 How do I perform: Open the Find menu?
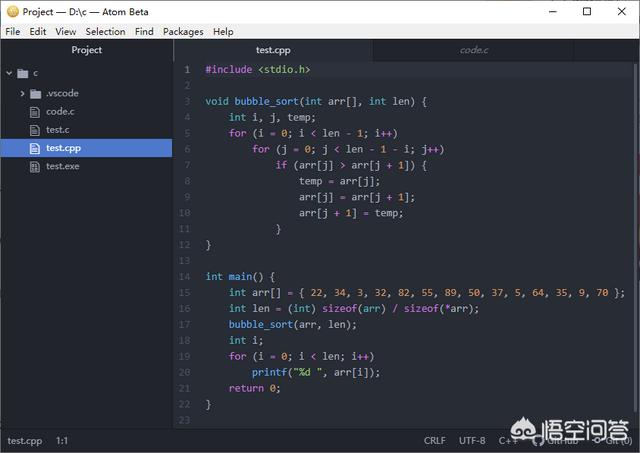point(144,31)
